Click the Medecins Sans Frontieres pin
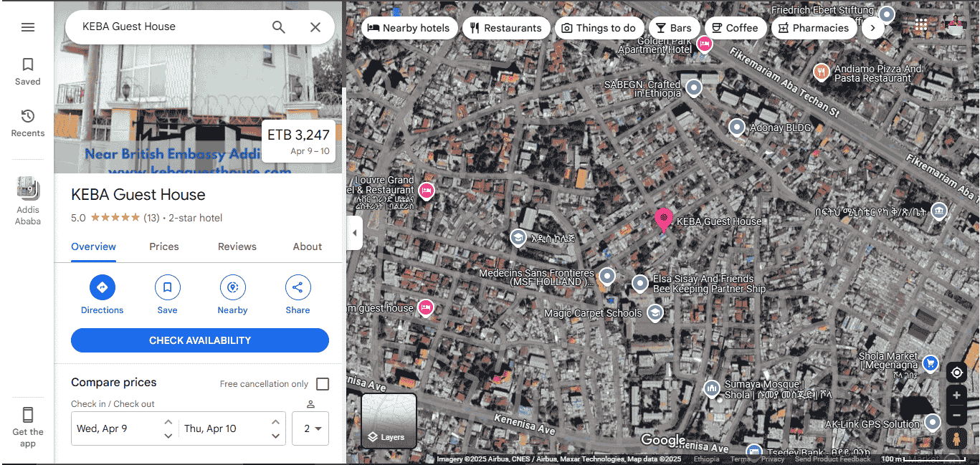 [x=607, y=276]
